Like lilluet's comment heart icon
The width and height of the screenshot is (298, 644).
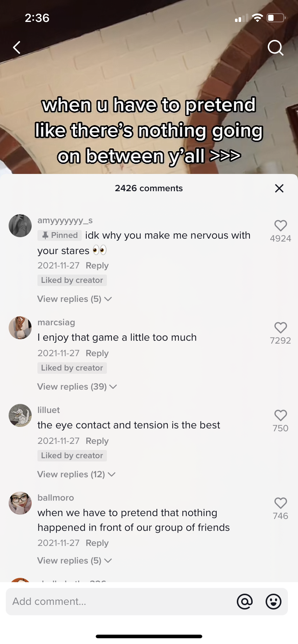(281, 415)
